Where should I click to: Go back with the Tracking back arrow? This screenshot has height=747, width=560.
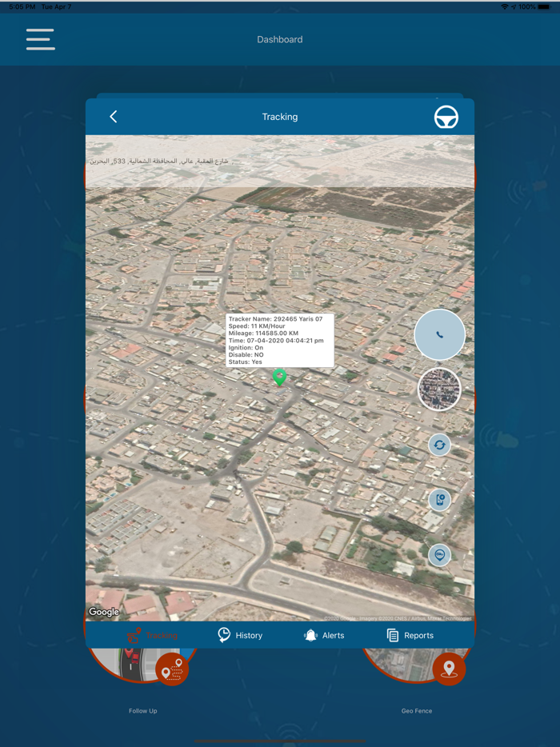click(x=114, y=117)
